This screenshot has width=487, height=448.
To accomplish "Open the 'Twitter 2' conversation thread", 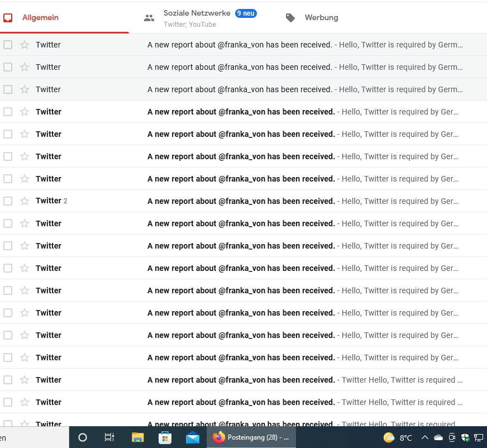I will click(243, 201).
